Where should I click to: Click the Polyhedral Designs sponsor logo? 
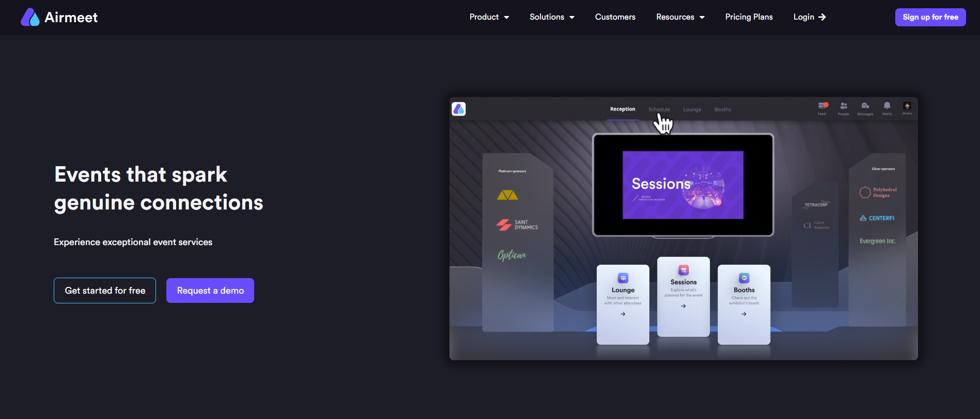click(878, 192)
